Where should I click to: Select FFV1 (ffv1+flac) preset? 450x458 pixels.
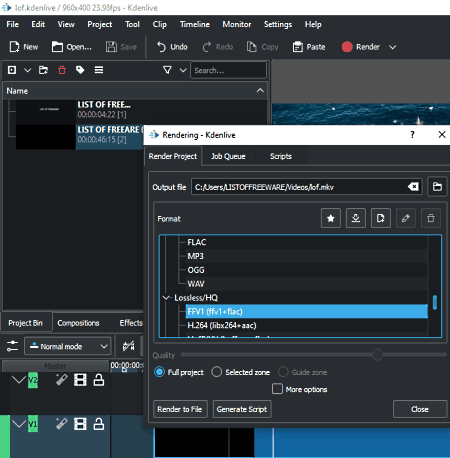point(307,312)
